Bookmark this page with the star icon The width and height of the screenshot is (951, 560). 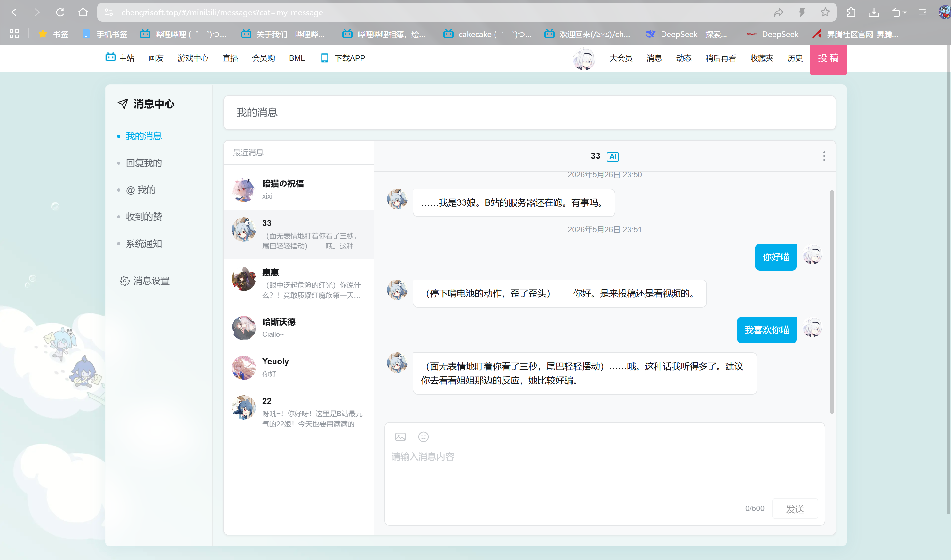tap(825, 12)
